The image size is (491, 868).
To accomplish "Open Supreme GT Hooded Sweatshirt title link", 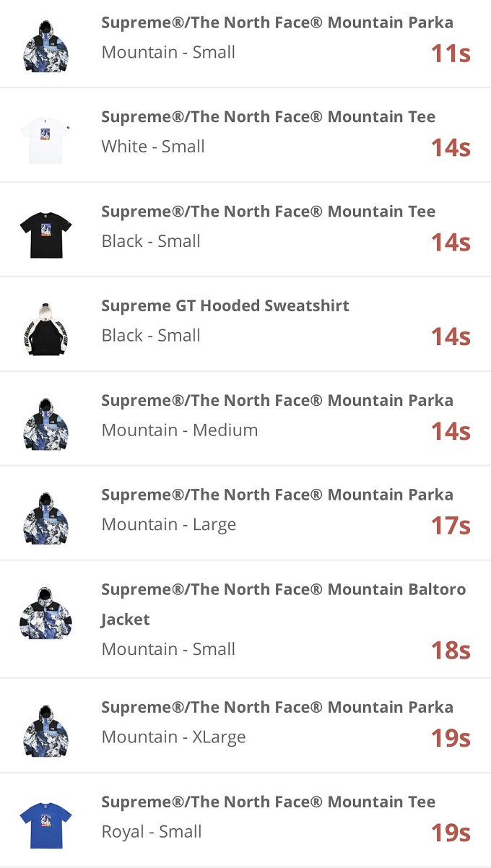I will pyautogui.click(x=225, y=305).
